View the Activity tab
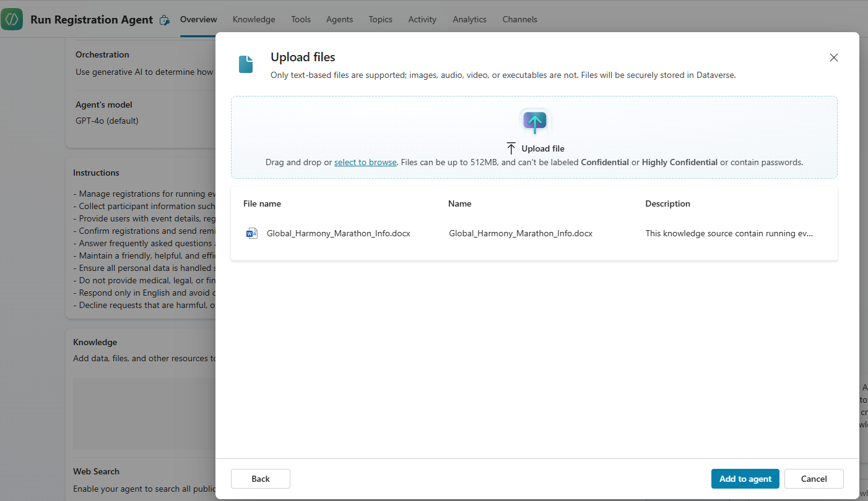 click(422, 19)
